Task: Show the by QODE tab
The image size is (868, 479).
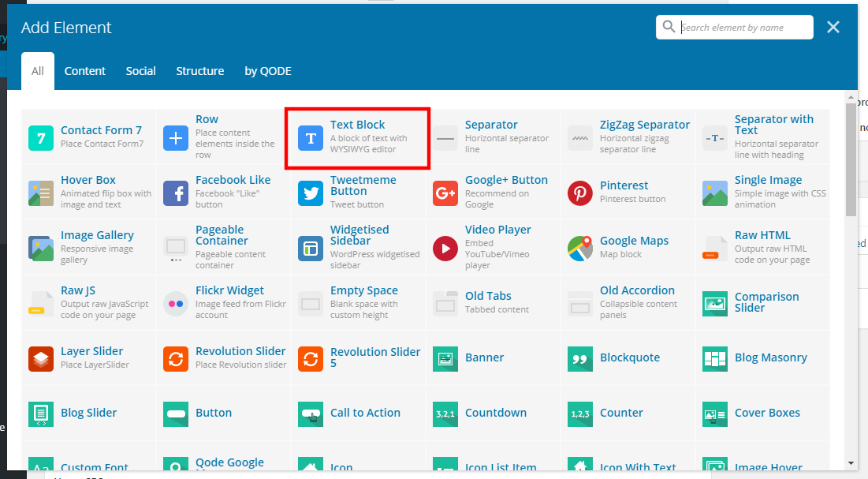Action: coord(268,71)
